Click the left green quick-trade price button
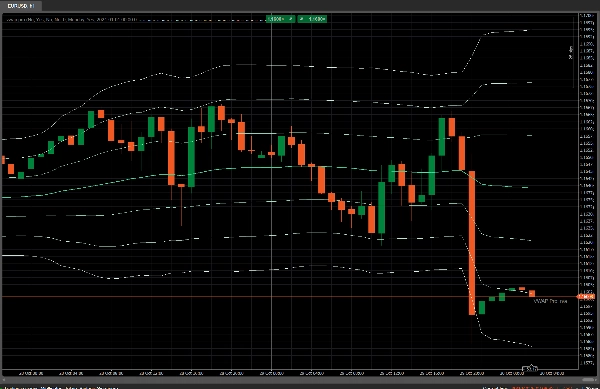This screenshot has height=389, width=600. coord(280,19)
